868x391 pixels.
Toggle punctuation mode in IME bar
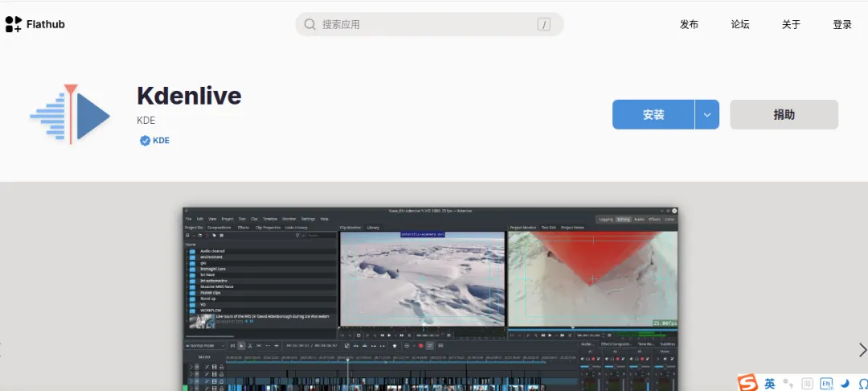pos(789,383)
